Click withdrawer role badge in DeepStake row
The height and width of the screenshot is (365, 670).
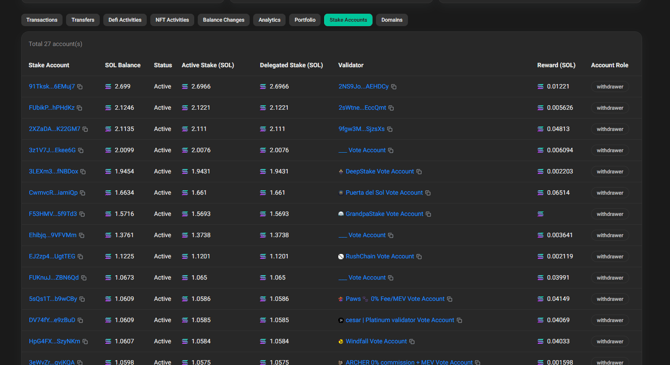[x=610, y=172]
